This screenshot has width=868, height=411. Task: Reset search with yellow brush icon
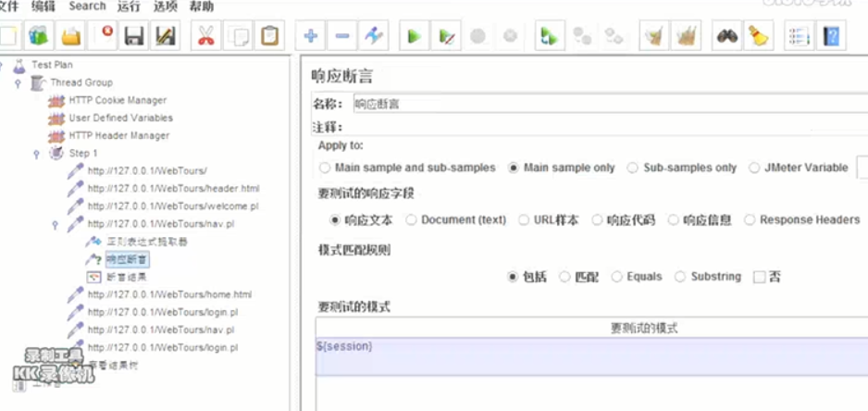758,36
